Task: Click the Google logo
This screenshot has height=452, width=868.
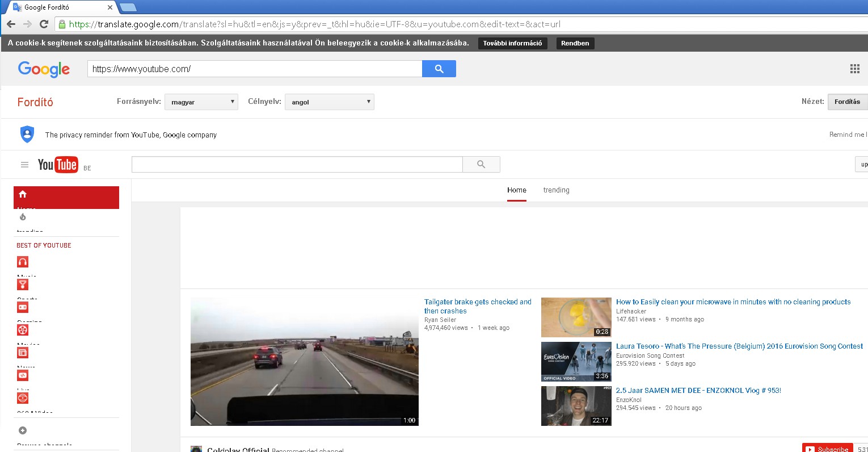Action: coord(44,69)
